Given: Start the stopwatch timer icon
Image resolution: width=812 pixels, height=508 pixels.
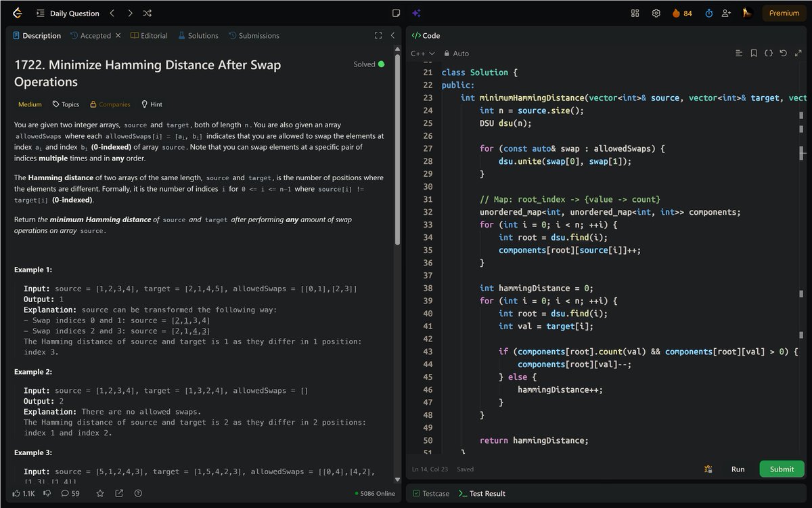Looking at the screenshot, I should tap(708, 13).
